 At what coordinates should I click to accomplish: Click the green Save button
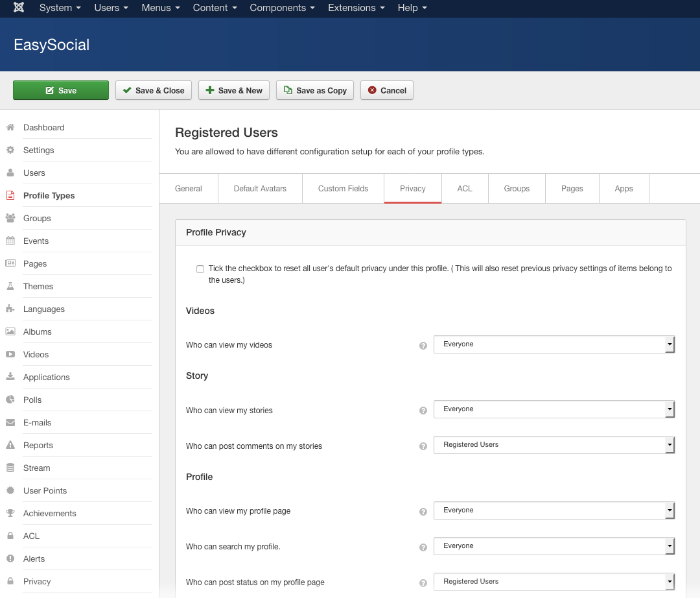pyautogui.click(x=61, y=90)
